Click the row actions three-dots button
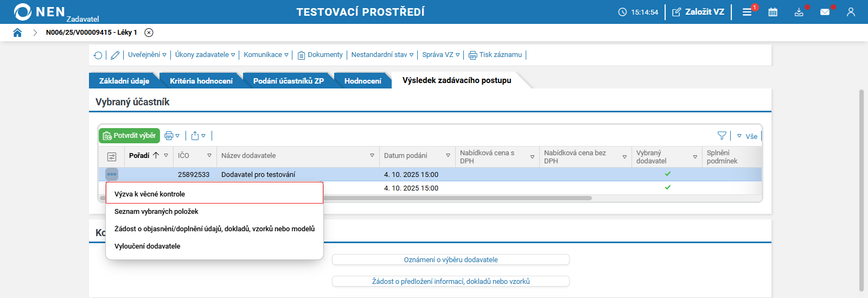Image resolution: width=868 pixels, height=298 pixels. [112, 174]
